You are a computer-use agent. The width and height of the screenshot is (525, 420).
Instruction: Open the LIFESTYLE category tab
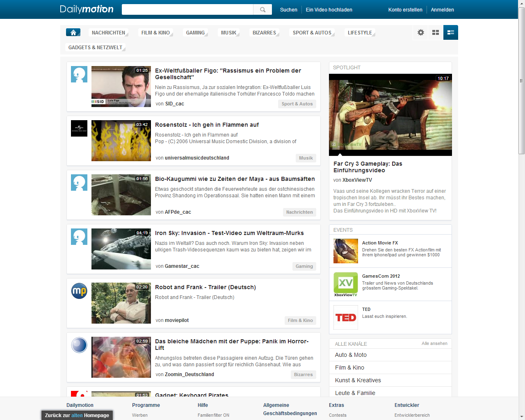coord(360,33)
